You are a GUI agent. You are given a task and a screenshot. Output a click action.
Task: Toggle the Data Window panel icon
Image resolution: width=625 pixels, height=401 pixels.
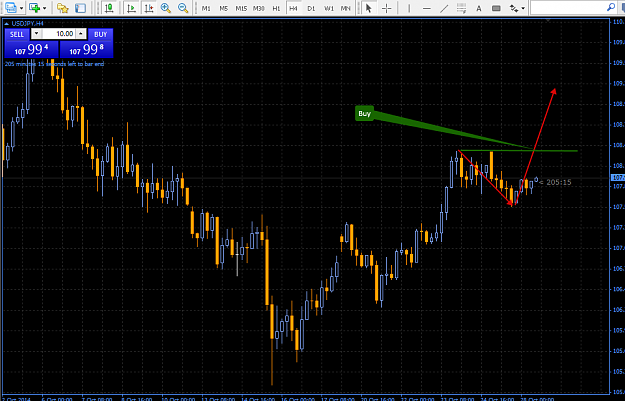81,8
